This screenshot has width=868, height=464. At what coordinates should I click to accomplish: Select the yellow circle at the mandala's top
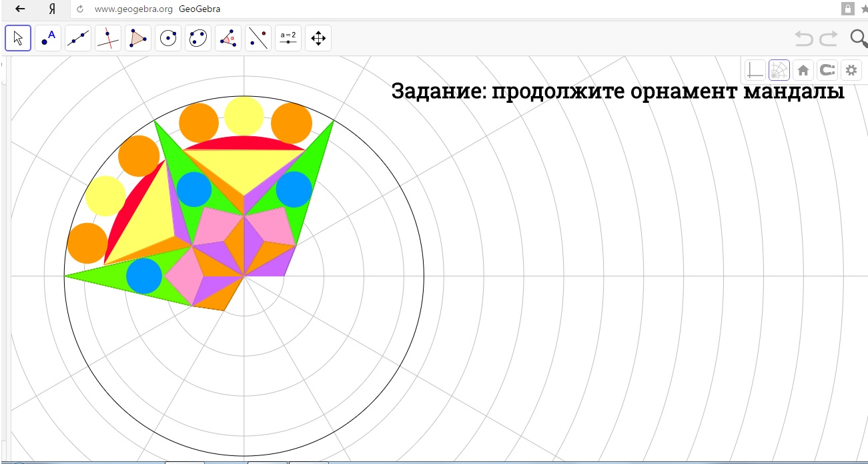tap(244, 116)
